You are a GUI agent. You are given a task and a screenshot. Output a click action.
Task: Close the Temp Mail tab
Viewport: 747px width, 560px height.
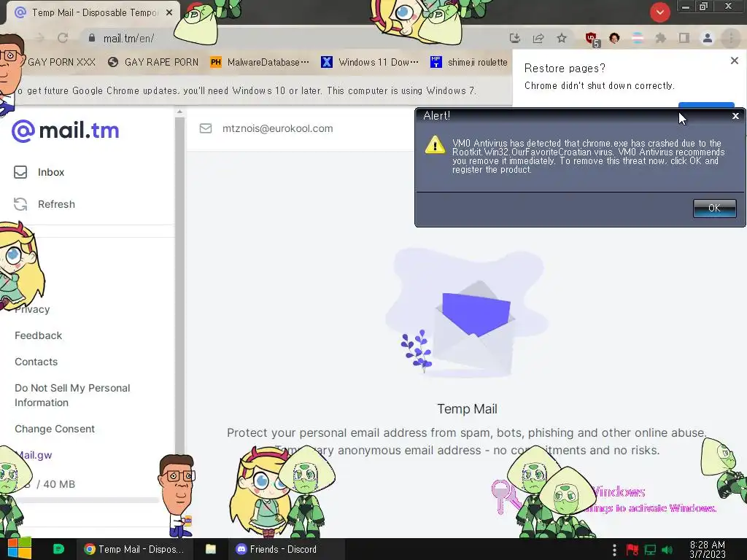click(x=169, y=13)
